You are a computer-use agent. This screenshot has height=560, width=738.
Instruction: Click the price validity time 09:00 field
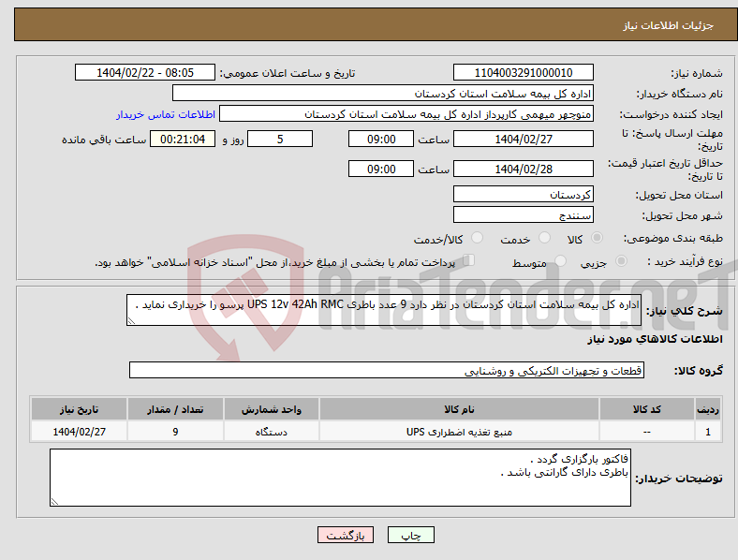click(381, 169)
